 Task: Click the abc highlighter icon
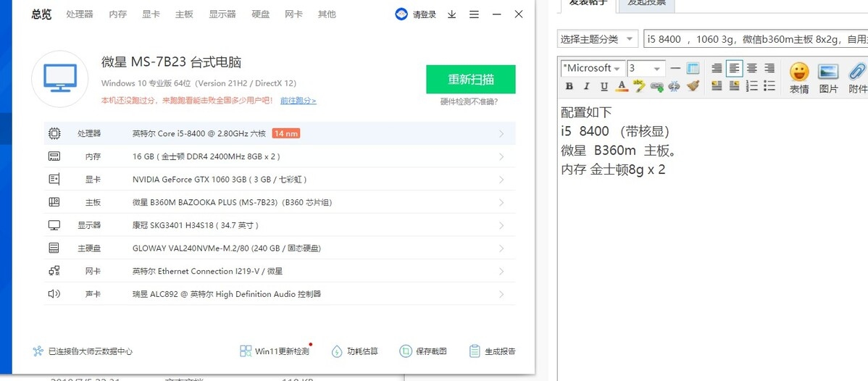pyautogui.click(x=639, y=86)
